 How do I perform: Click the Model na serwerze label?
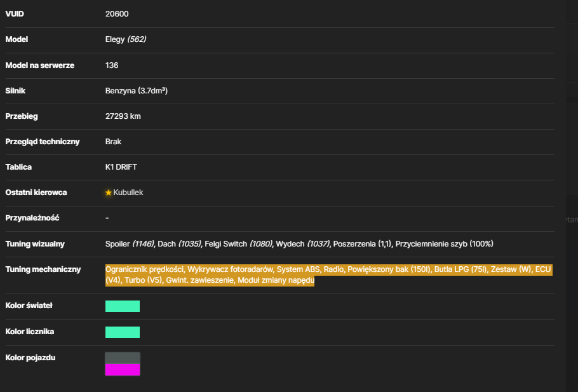click(x=40, y=65)
